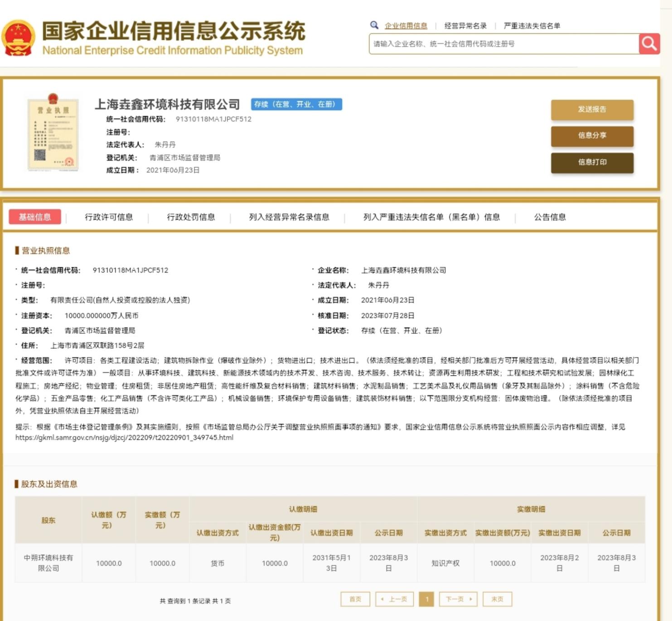Click the 2031年5月13日 subscription date cell
The width and height of the screenshot is (672, 621).
tap(331, 563)
